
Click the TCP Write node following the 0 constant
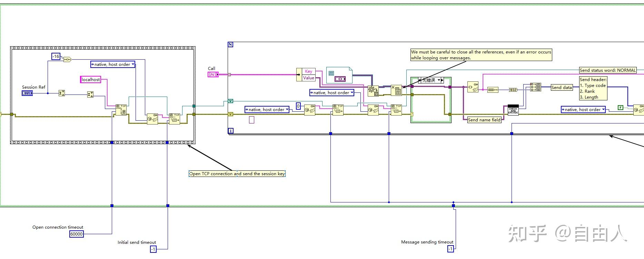tap(338, 110)
